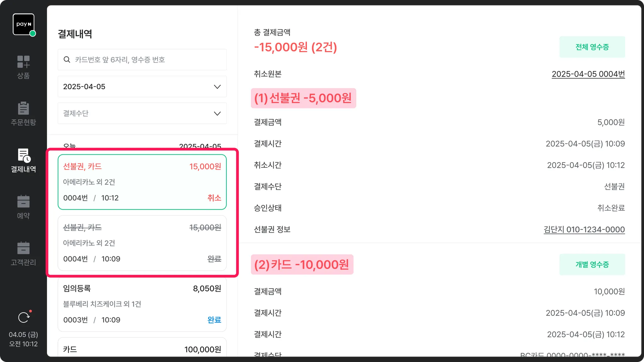Click the magnifier search icon

67,60
